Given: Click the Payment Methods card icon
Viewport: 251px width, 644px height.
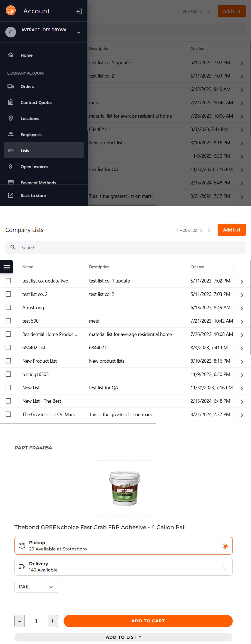Looking at the screenshot, I should tap(11, 182).
